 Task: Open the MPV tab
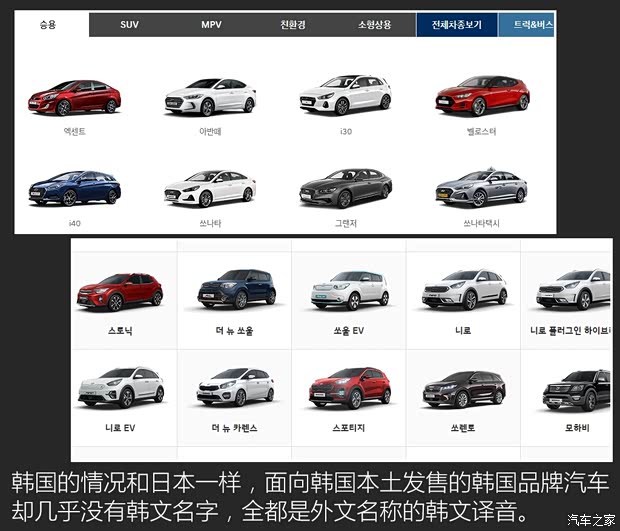(x=211, y=25)
